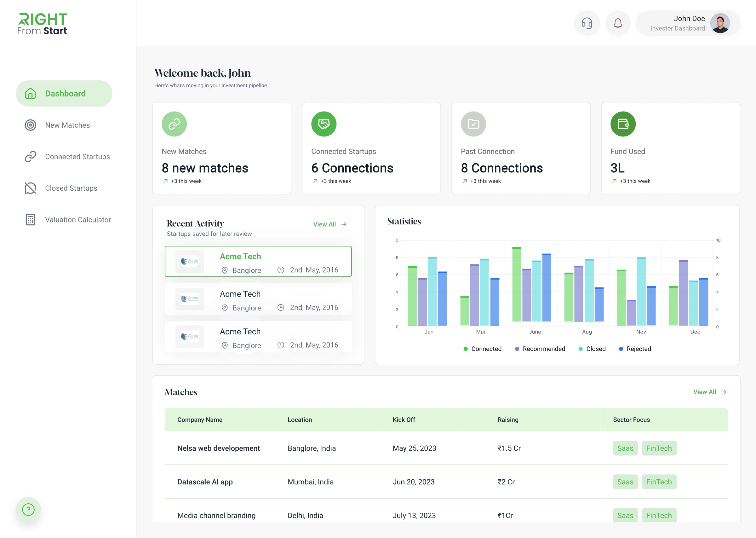Viewport: 756px width, 538px height.
Task: Toggle the Recommended legend item in Statistics
Action: click(x=540, y=349)
